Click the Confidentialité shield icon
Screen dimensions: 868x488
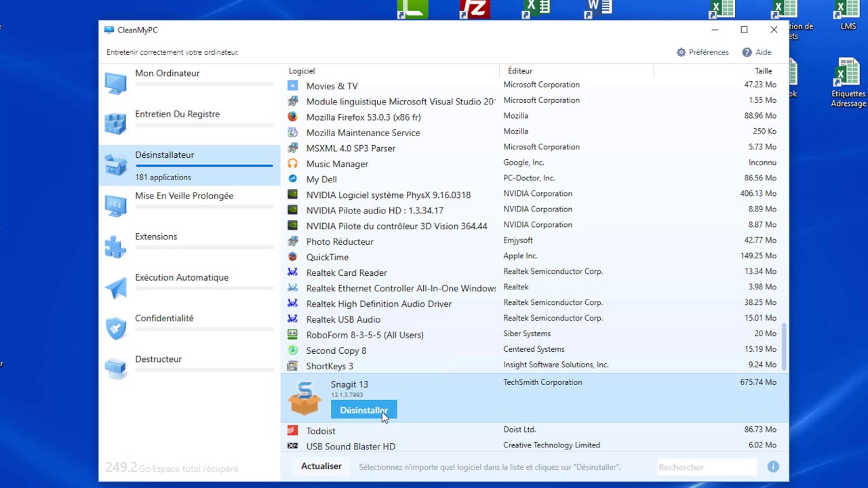click(115, 328)
